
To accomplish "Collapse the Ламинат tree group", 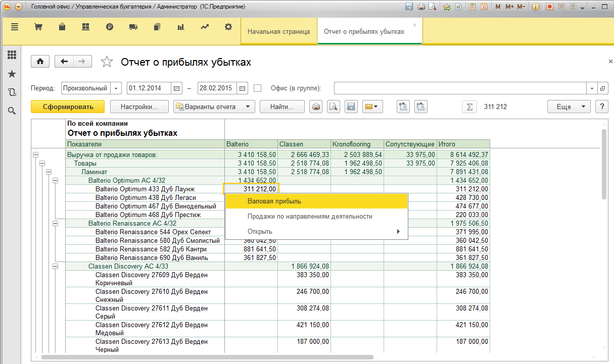I will point(49,172).
